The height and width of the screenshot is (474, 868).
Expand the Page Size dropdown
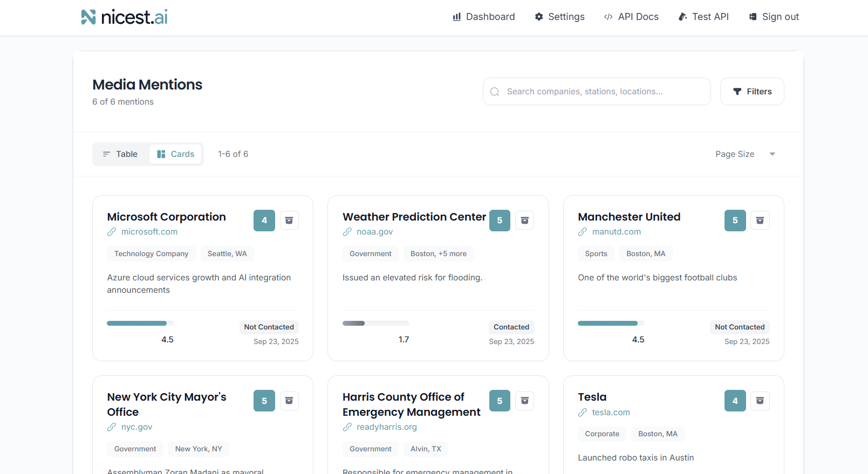click(x=745, y=154)
